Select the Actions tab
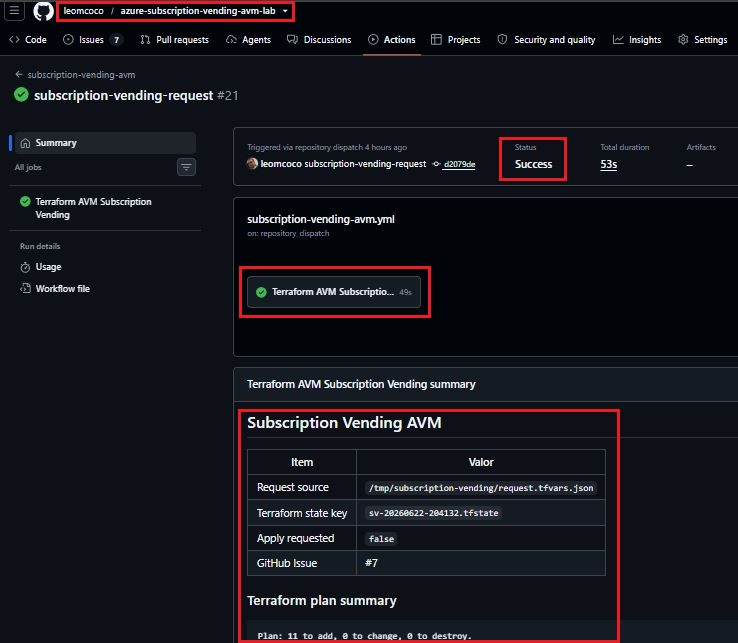Image resolution: width=738 pixels, height=643 pixels. pyautogui.click(x=392, y=40)
